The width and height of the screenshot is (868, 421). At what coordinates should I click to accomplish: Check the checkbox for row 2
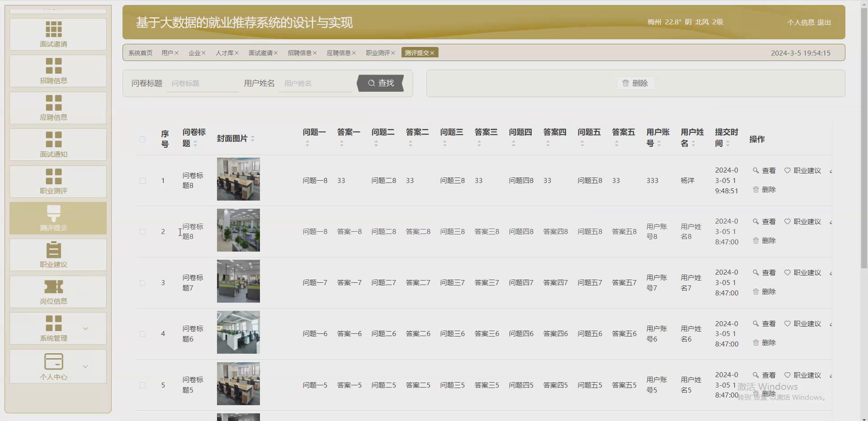click(x=142, y=232)
